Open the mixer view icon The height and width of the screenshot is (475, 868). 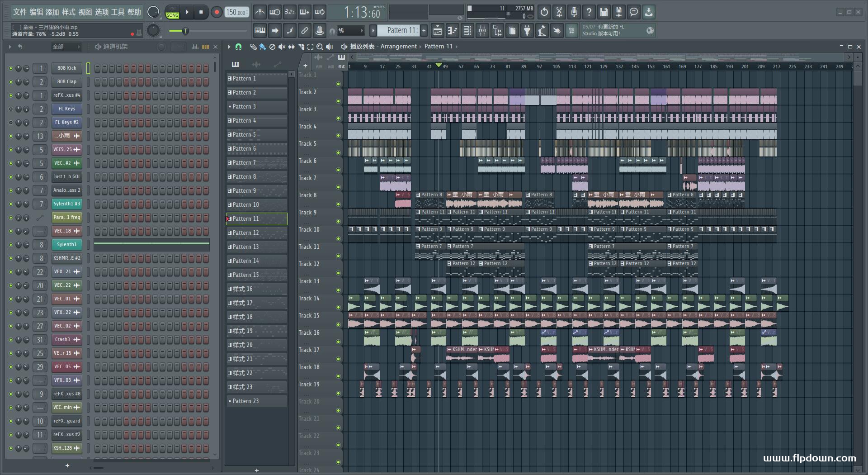(482, 31)
